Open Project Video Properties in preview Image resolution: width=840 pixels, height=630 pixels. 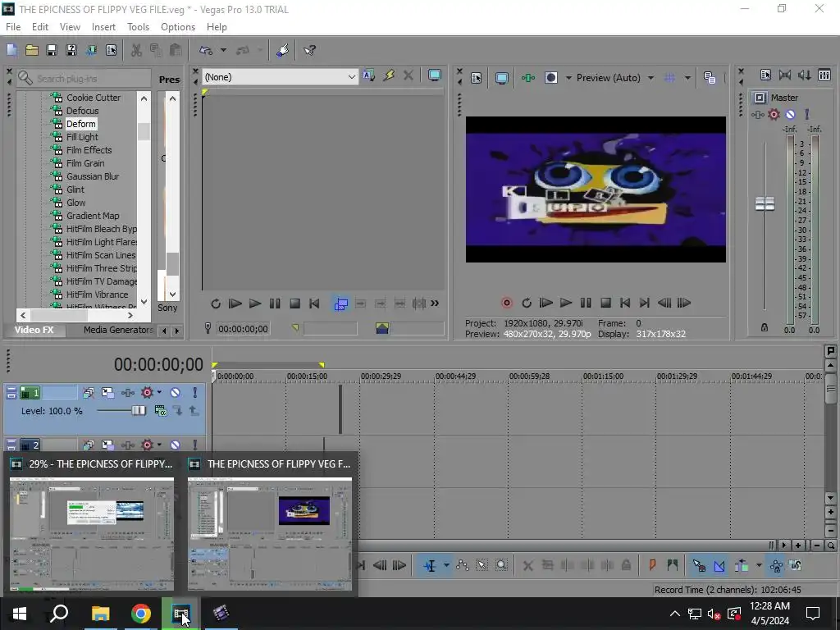(477, 78)
